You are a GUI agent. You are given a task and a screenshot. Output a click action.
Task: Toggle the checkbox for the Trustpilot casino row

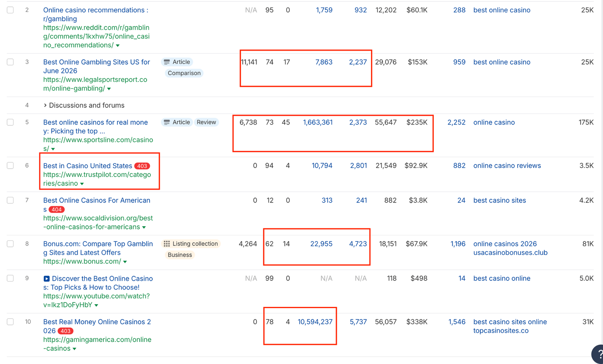[10, 166]
